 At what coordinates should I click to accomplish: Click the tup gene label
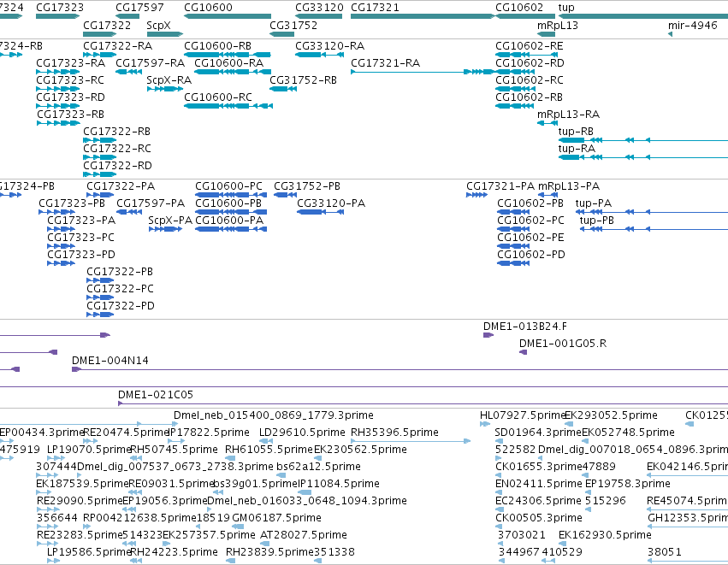pos(566,8)
